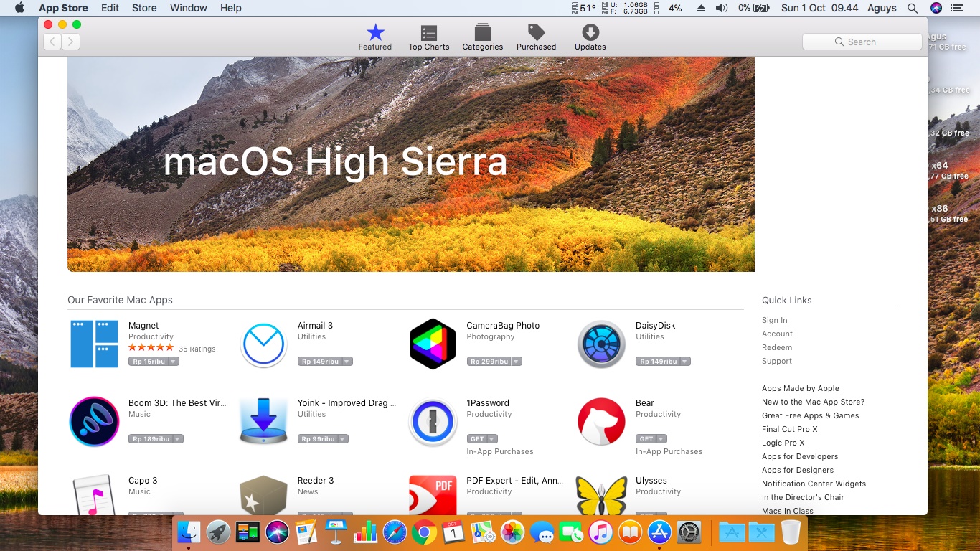Open the Final Cut Pro X link
The height and width of the screenshot is (551, 980).
(x=790, y=429)
